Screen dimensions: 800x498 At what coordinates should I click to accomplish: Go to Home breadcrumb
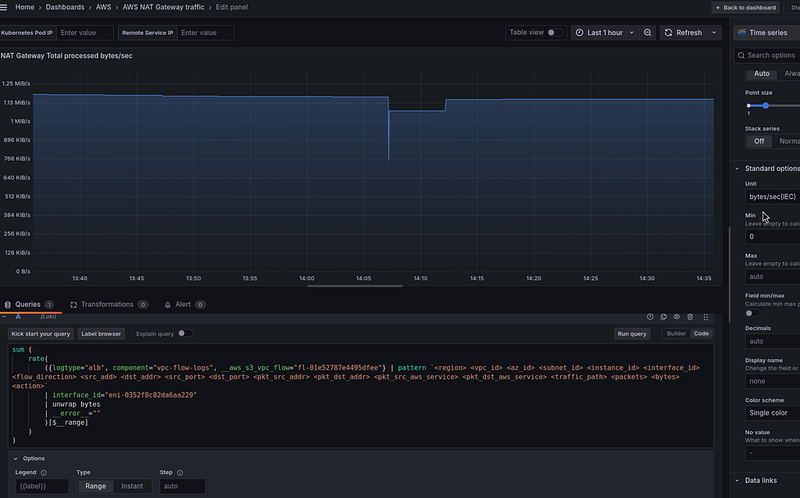(x=24, y=7)
